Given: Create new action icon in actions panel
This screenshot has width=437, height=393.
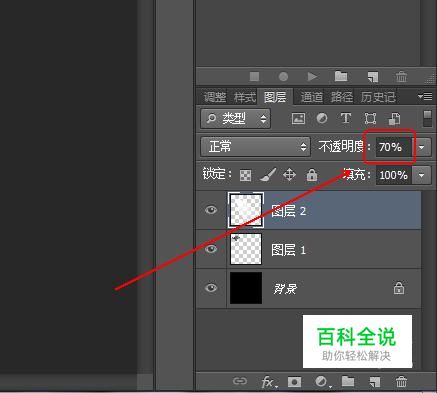Looking at the screenshot, I should 373,77.
